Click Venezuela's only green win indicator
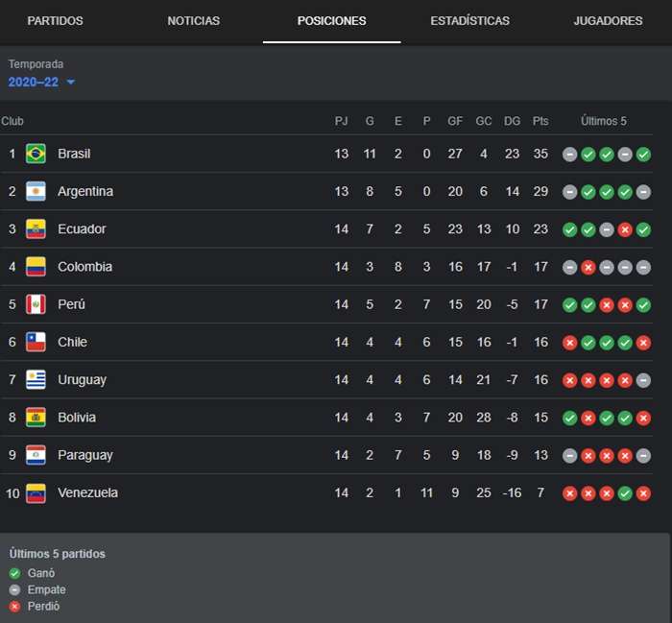The image size is (672, 623). 625,493
